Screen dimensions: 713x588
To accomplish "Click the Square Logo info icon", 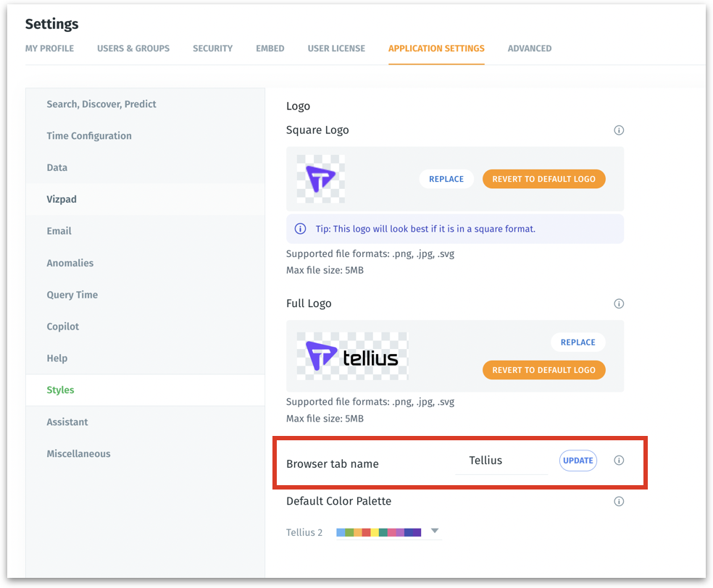I will pos(619,130).
